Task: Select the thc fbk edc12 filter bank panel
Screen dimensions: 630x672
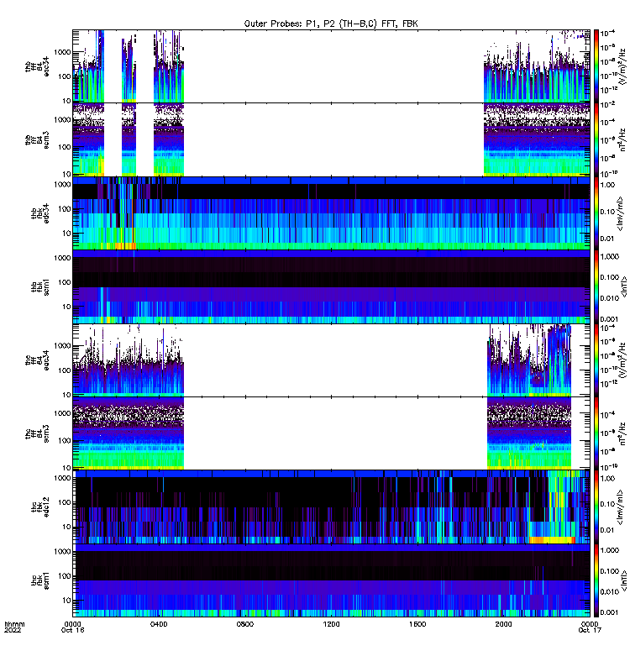Action: point(331,507)
